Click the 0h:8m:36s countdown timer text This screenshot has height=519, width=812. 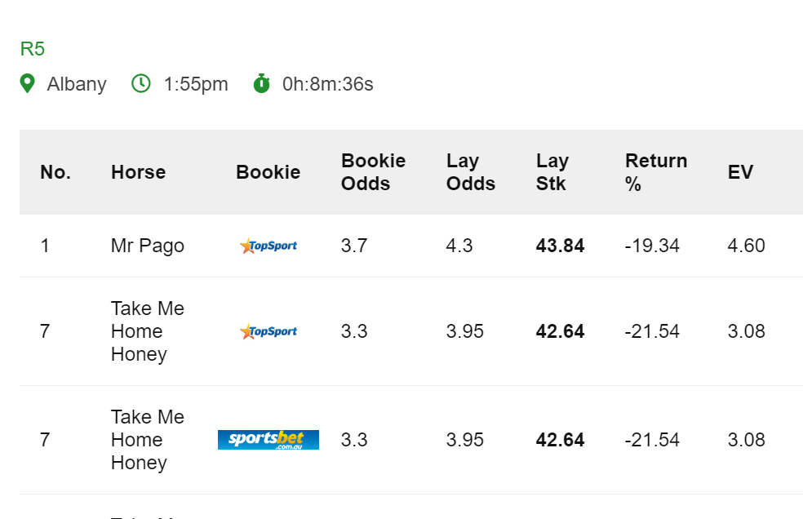pos(328,84)
